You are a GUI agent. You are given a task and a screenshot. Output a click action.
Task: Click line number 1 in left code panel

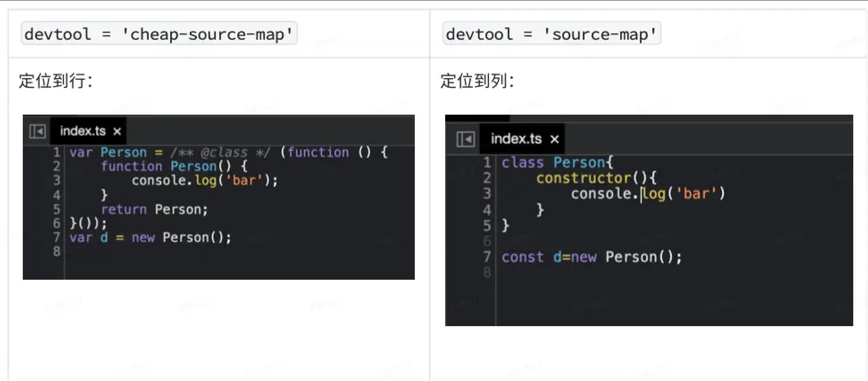(57, 153)
